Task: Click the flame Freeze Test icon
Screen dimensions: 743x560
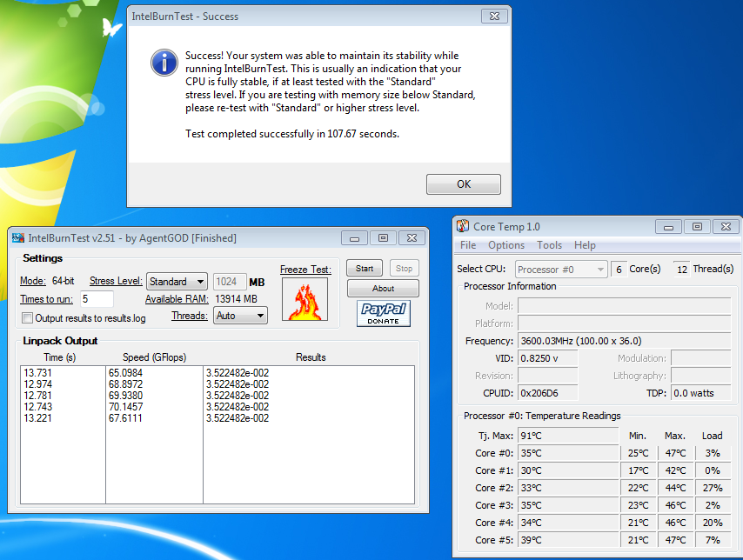Action: coord(305,299)
